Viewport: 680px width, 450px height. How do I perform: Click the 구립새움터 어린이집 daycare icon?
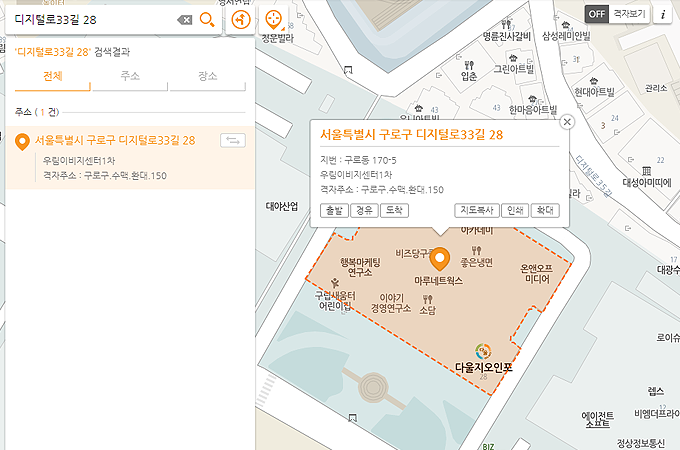(334, 284)
